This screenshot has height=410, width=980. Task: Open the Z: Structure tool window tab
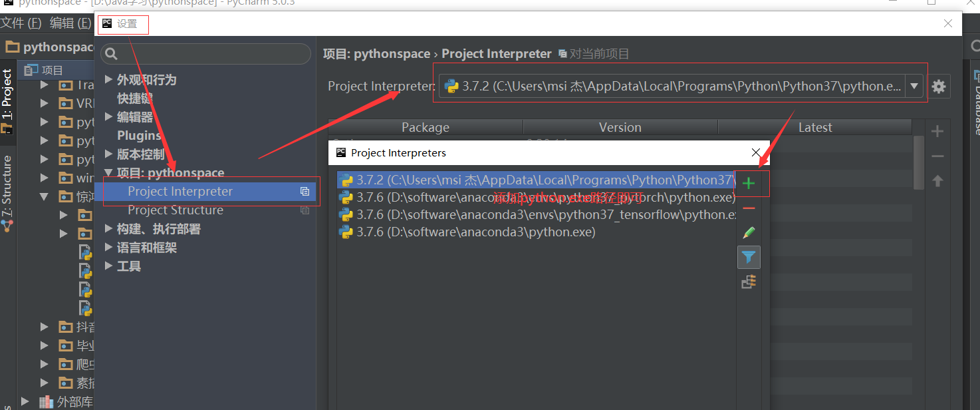[x=7, y=193]
